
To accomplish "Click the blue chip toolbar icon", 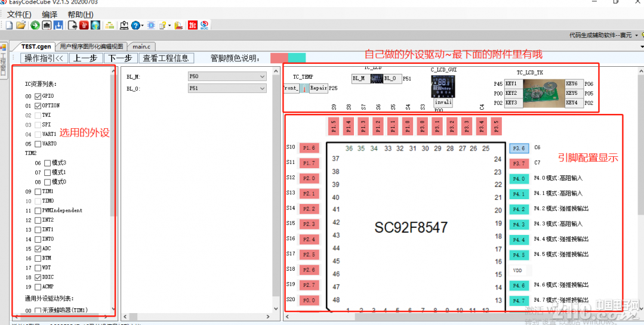I will (x=151, y=26).
